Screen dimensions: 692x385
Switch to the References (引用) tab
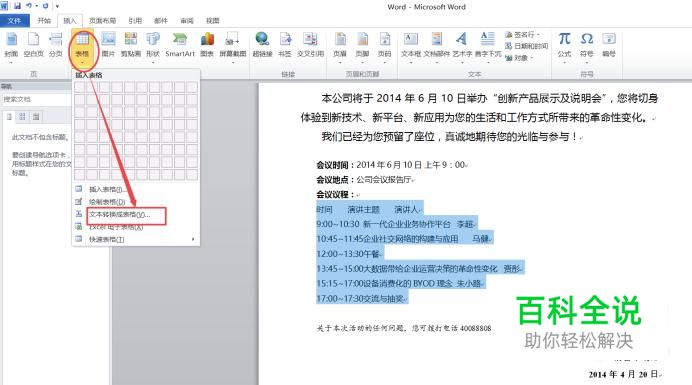click(135, 21)
